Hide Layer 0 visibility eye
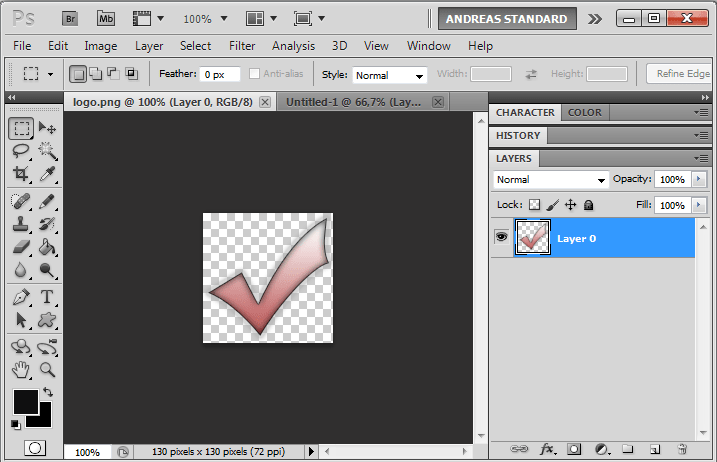Image resolution: width=717 pixels, height=462 pixels. [x=502, y=237]
